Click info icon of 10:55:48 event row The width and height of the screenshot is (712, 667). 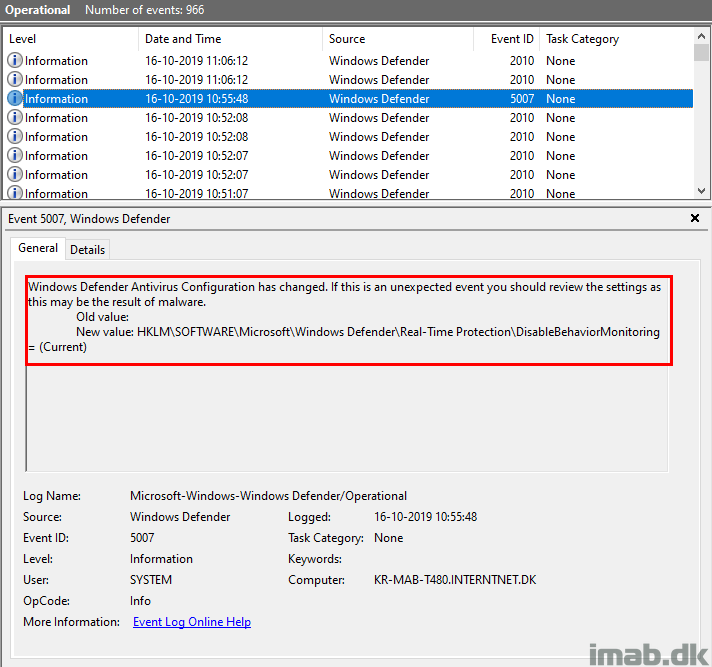15,98
